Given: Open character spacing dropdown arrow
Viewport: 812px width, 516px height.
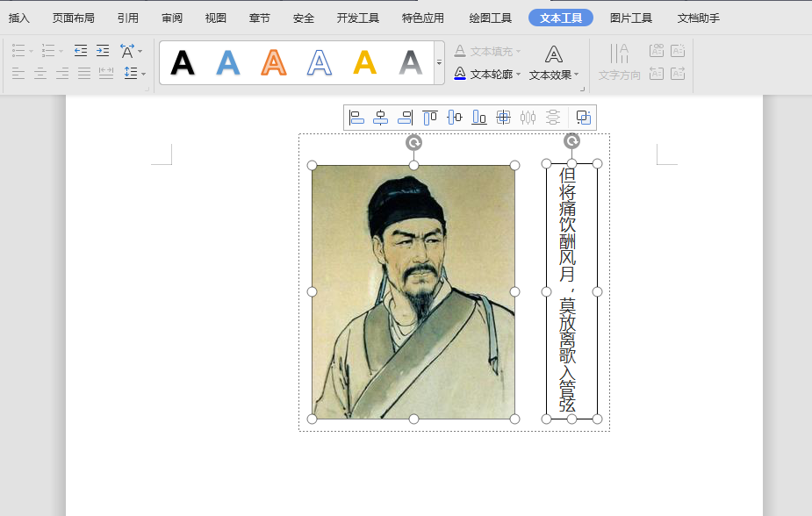Looking at the screenshot, I should pos(140,51).
